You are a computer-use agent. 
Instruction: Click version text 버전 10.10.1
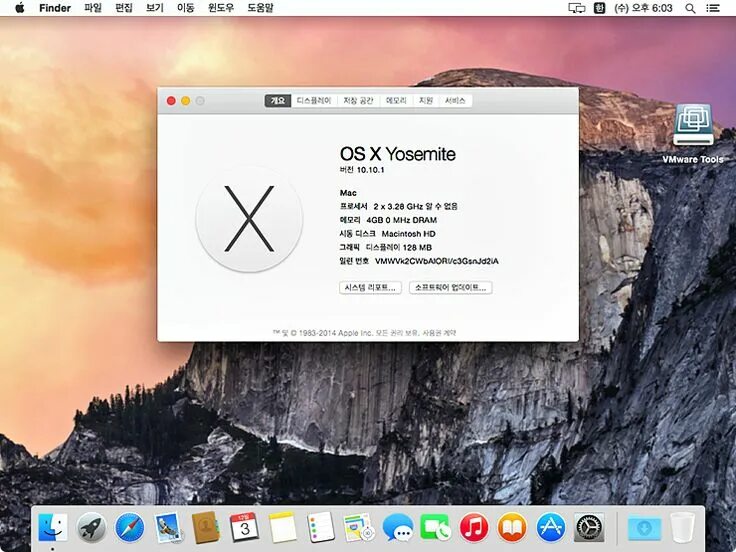tap(362, 170)
